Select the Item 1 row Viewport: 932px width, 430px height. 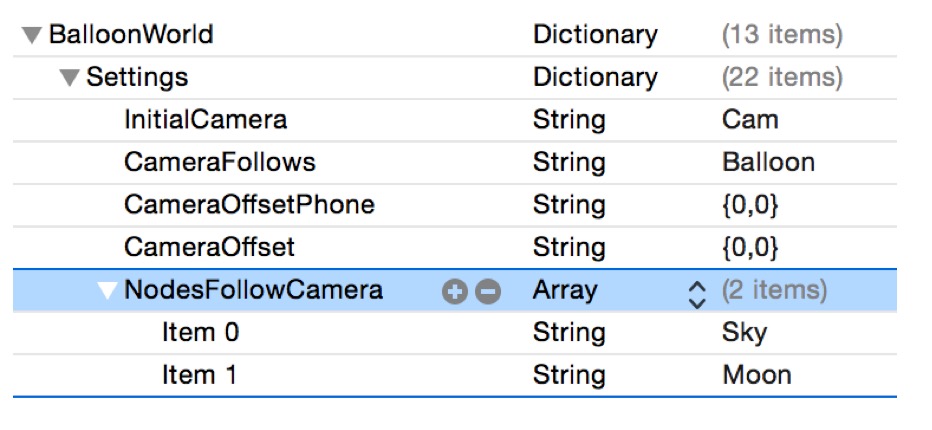200,376
